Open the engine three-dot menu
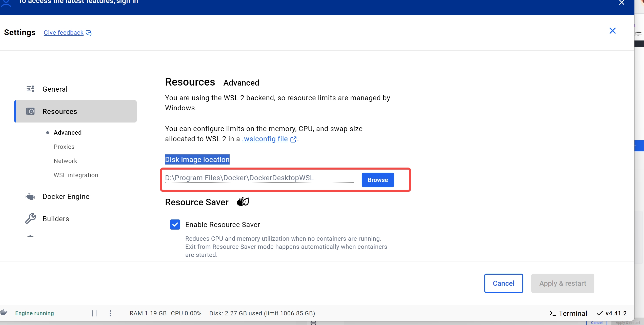Viewport: 644px width, 325px height. [110, 313]
